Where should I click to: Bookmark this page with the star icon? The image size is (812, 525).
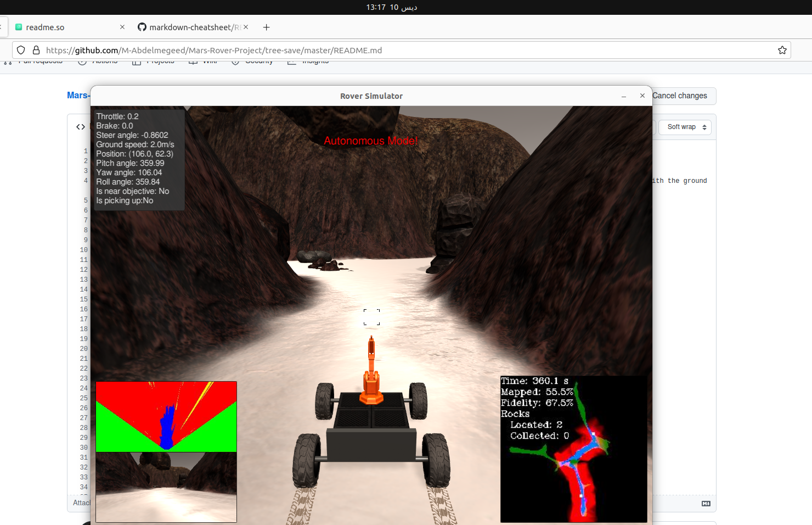782,50
